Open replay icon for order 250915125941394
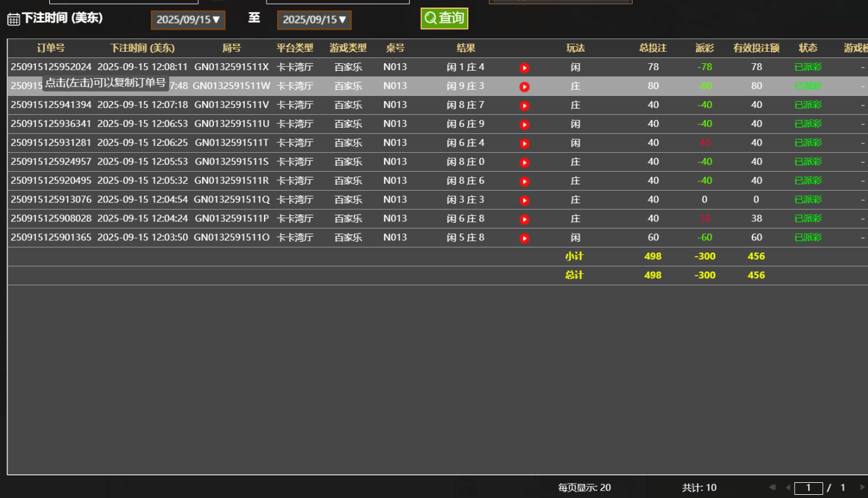The image size is (868, 498). 524,105
